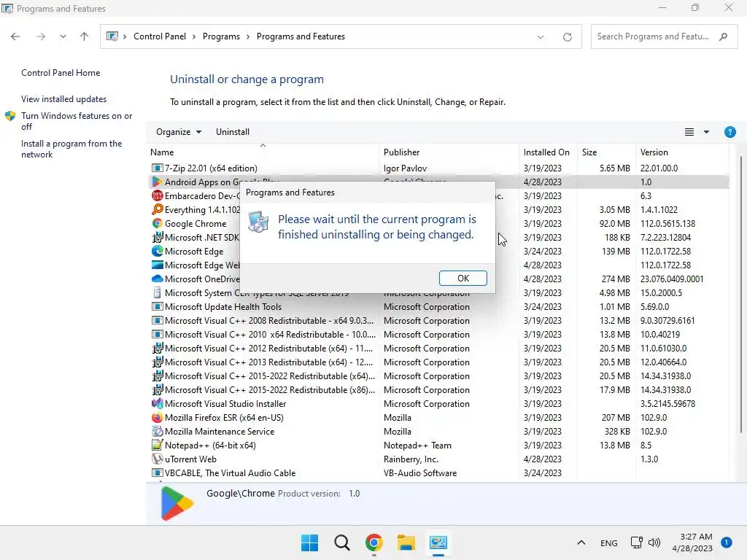Image resolution: width=747 pixels, height=560 pixels.
Task: Click the VBCABLE program icon
Action: [x=157, y=472]
